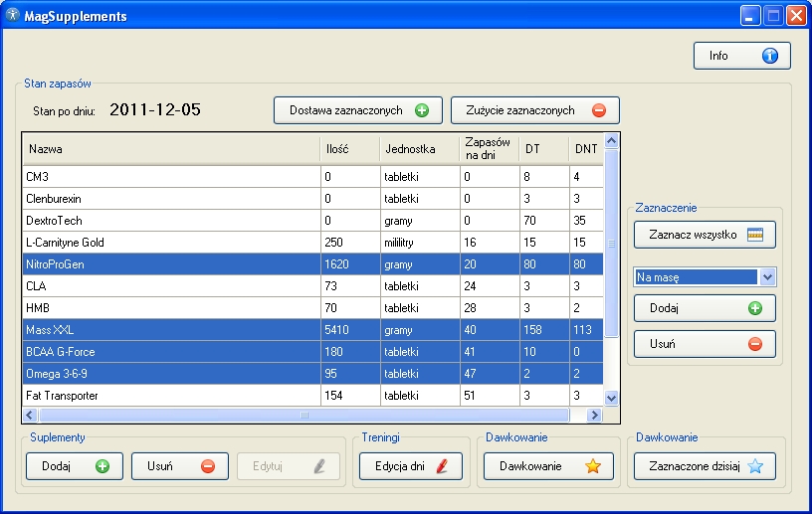812x514 pixels.
Task: Click the 113 DNT cell
Action: coord(586,330)
